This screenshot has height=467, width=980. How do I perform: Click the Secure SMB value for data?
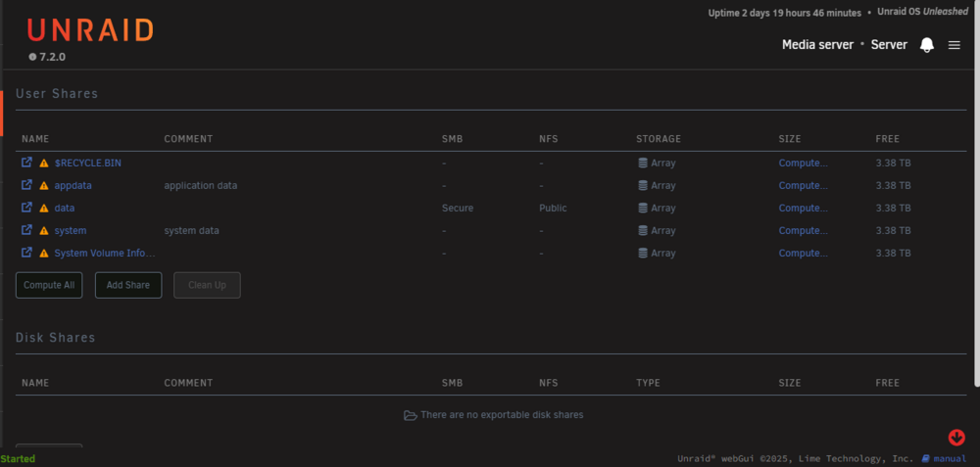pyautogui.click(x=458, y=208)
